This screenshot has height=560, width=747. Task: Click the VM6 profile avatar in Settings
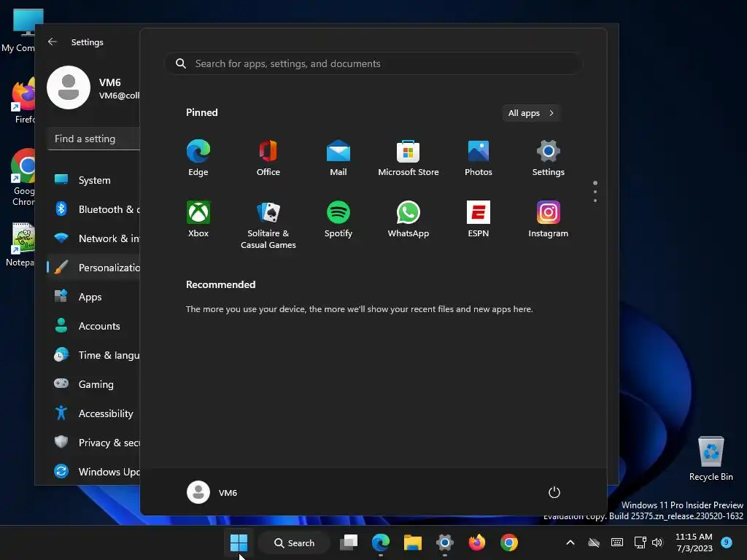69,87
